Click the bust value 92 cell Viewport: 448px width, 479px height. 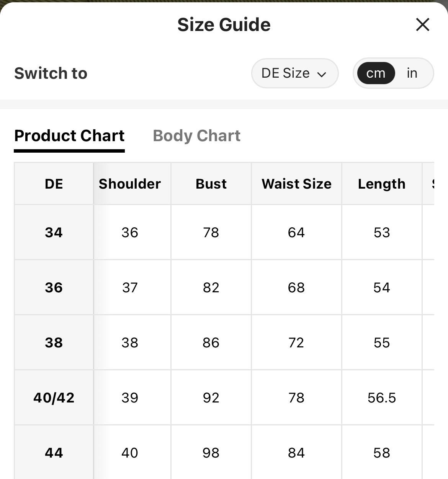point(211,398)
